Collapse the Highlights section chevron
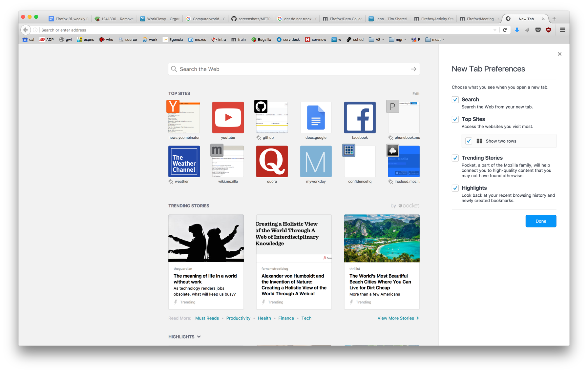 pyautogui.click(x=199, y=337)
